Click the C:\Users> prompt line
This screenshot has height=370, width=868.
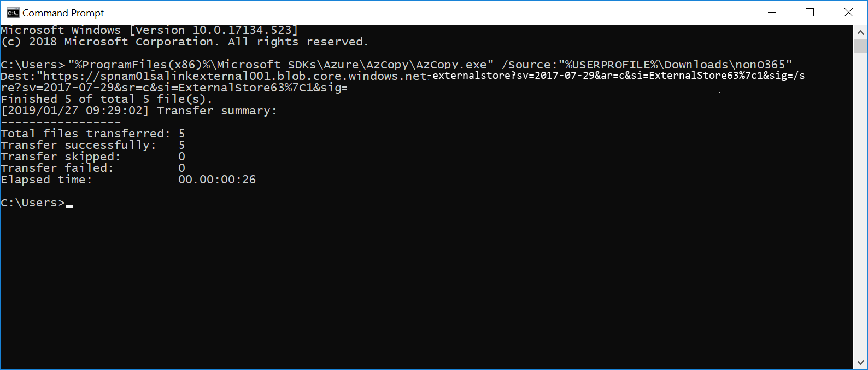pos(32,203)
